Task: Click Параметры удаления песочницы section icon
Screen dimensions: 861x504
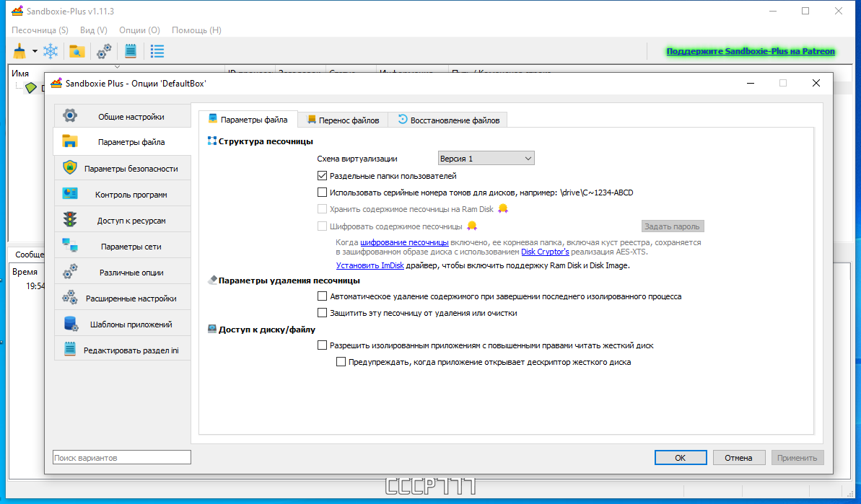Action: [212, 280]
